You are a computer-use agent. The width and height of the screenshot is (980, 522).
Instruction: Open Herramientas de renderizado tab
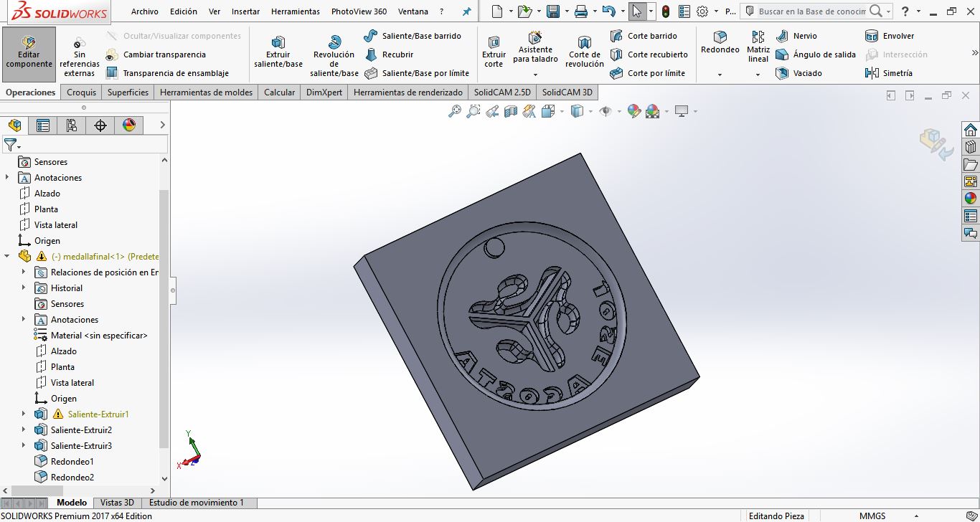(x=408, y=92)
